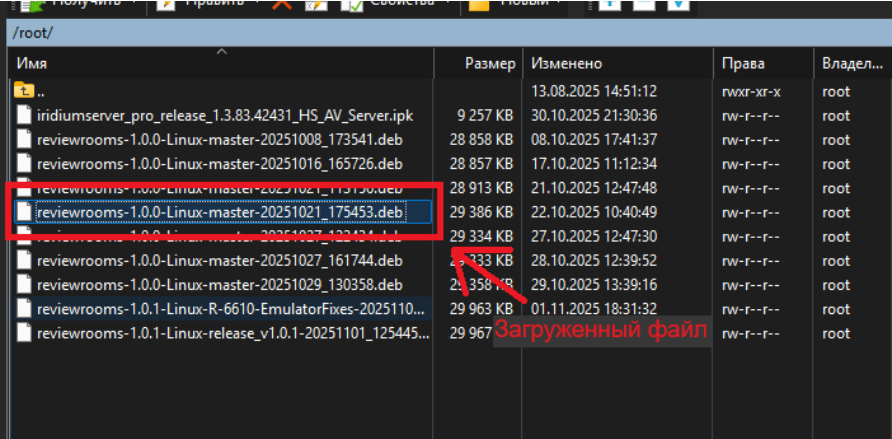Image resolution: width=892 pixels, height=439 pixels.
Task: Click the rename toolbar icon beside delete
Action: [x=316, y=5]
